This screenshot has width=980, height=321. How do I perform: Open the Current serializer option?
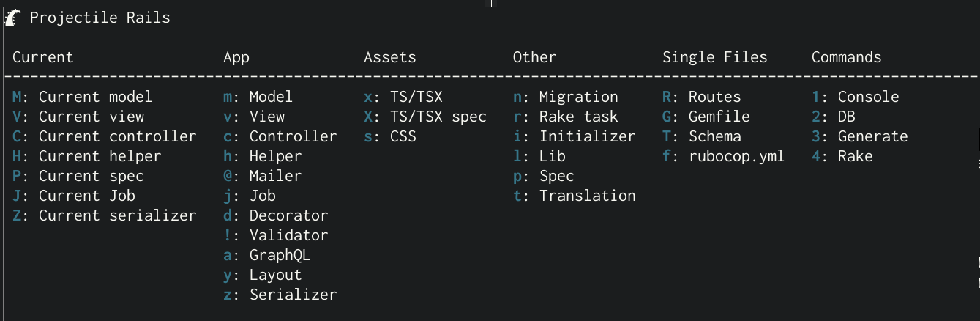[104, 215]
